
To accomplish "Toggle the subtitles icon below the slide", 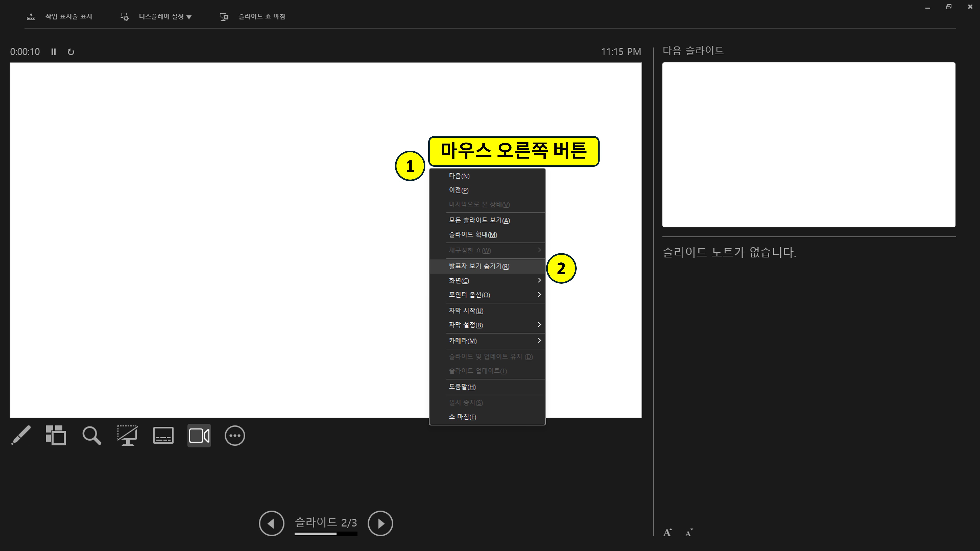I will point(163,435).
